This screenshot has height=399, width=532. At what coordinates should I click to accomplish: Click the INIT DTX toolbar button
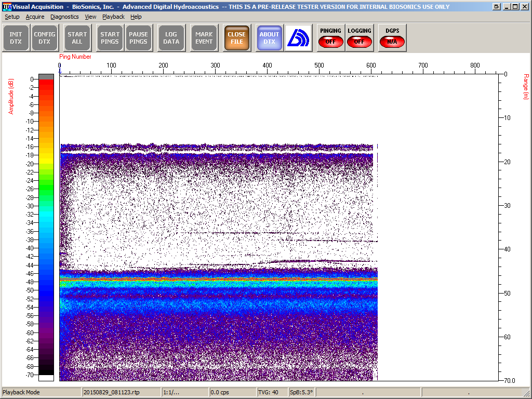pyautogui.click(x=16, y=38)
